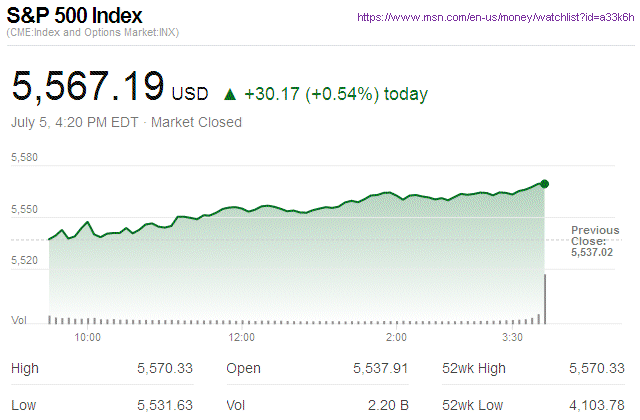This screenshot has width=640, height=420.
Task: Click the S&P 500 Index title
Action: 75,17
